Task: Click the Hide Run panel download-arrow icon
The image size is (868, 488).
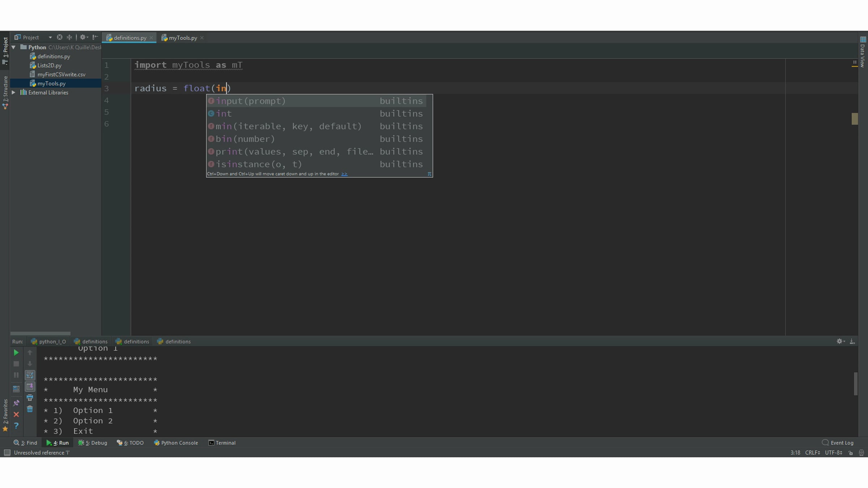Action: 852,341
